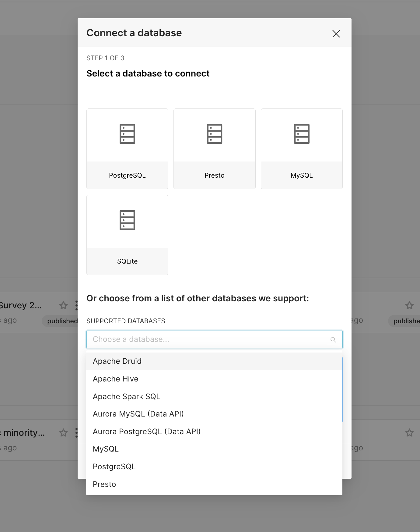Viewport: 420px width, 532px height.
Task: Star the minority dashboard card
Action: [x=63, y=433]
